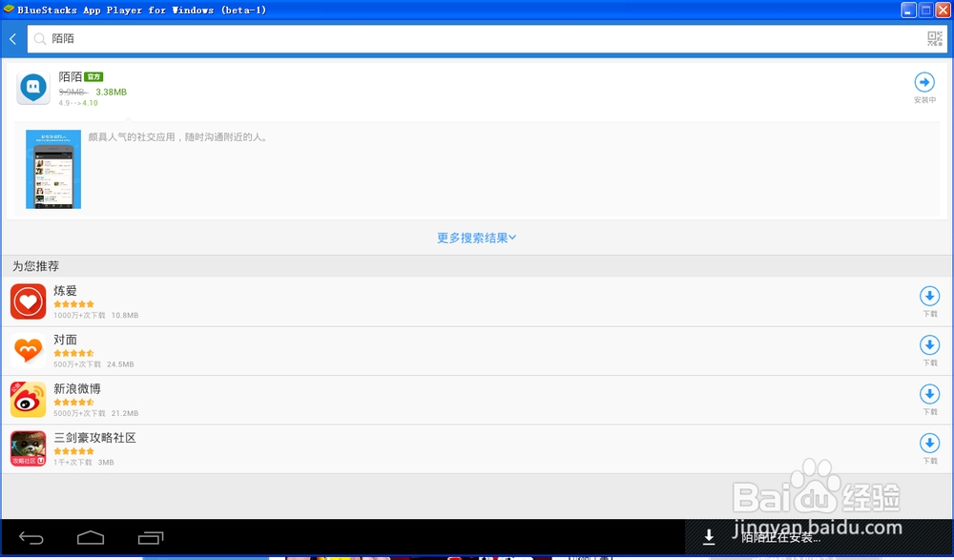954x560 pixels.
Task: Open the 对面 app icon
Action: pyautogui.click(x=28, y=351)
